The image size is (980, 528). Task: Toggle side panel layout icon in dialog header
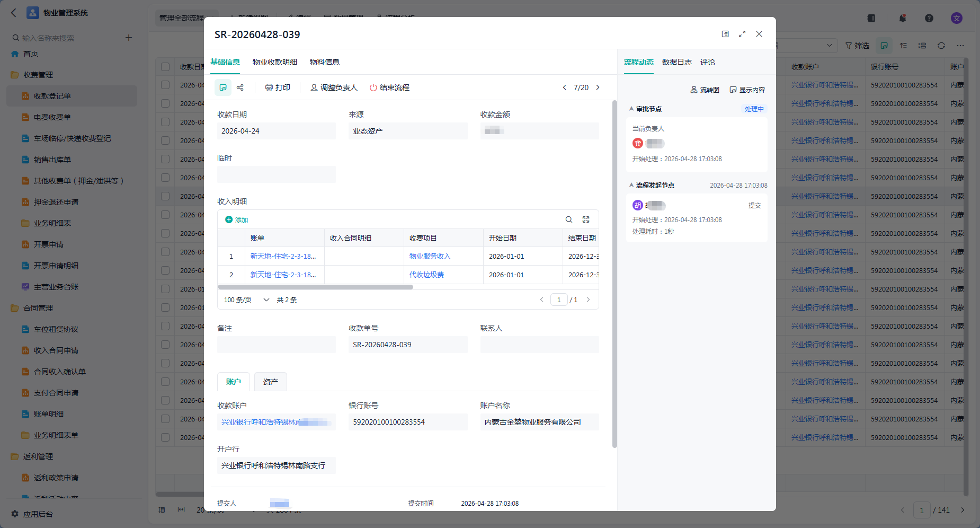pos(725,34)
